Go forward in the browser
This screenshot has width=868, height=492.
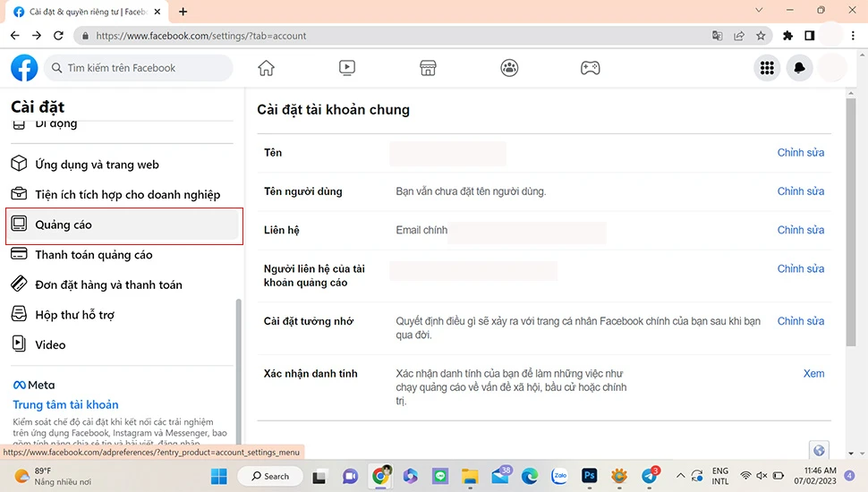37,36
